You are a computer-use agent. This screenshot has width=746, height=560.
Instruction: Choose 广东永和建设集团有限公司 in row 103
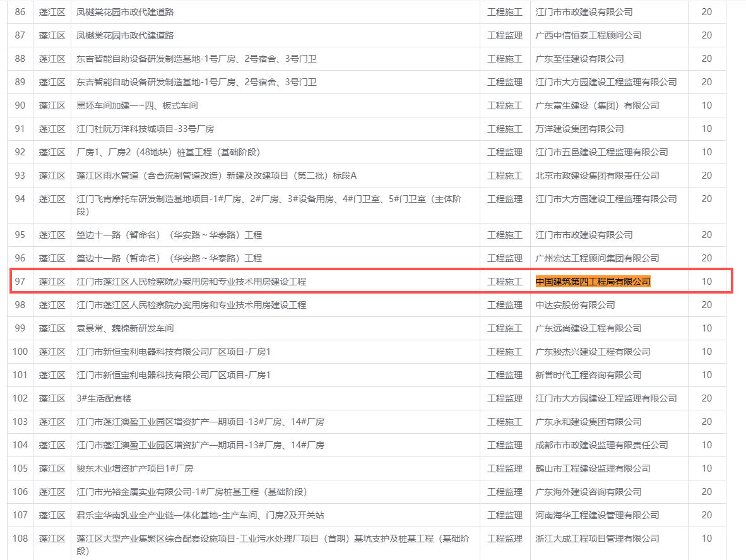(588, 422)
